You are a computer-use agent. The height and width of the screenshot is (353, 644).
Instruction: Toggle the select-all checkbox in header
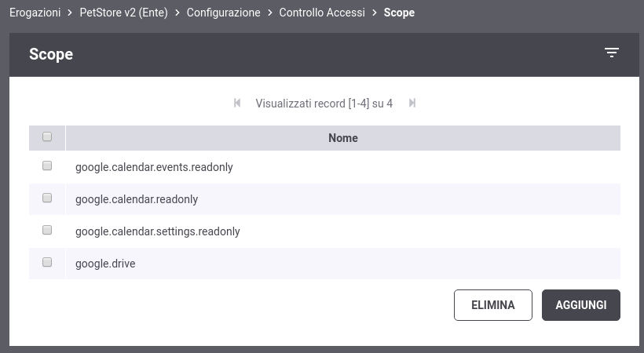point(47,136)
